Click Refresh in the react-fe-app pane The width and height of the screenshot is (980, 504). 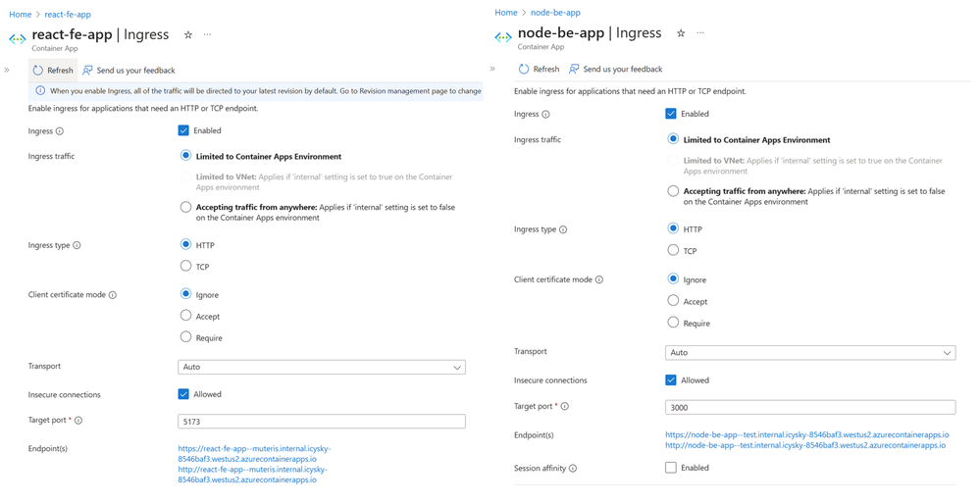point(53,71)
